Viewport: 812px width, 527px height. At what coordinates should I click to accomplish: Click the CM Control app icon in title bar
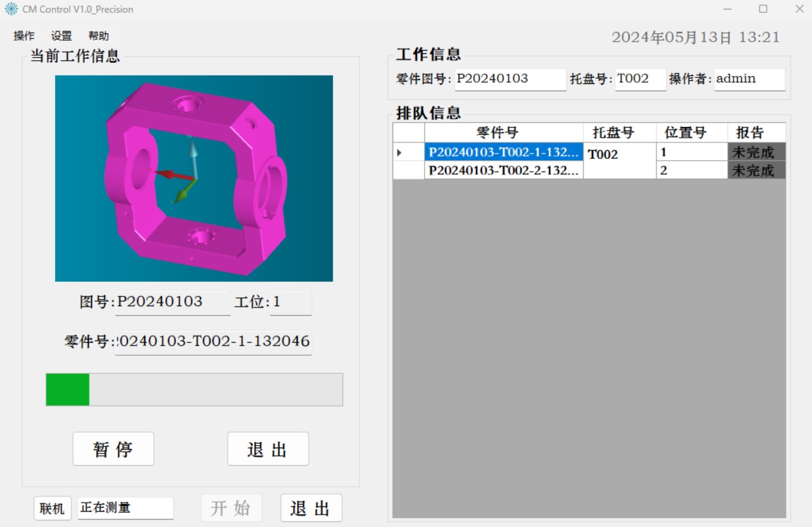[12, 9]
